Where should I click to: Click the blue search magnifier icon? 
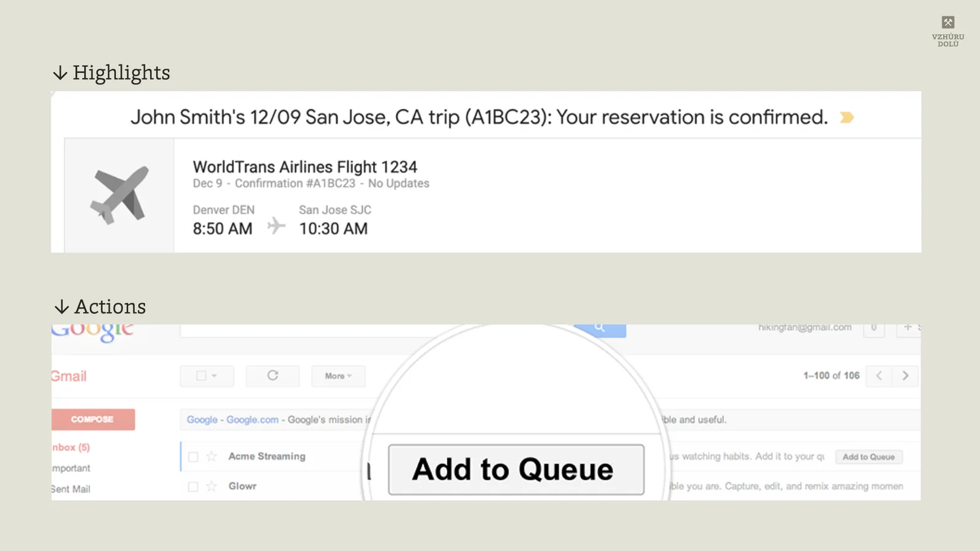click(x=598, y=328)
